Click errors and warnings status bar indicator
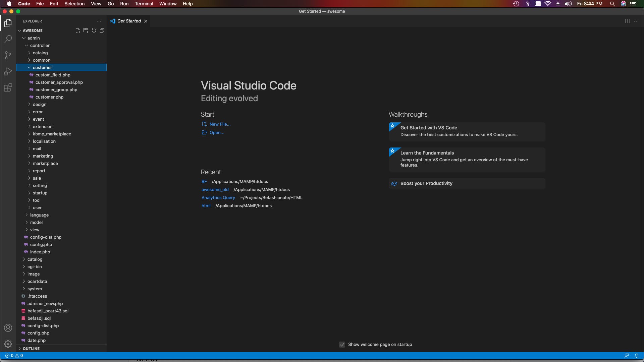 pos(14,356)
